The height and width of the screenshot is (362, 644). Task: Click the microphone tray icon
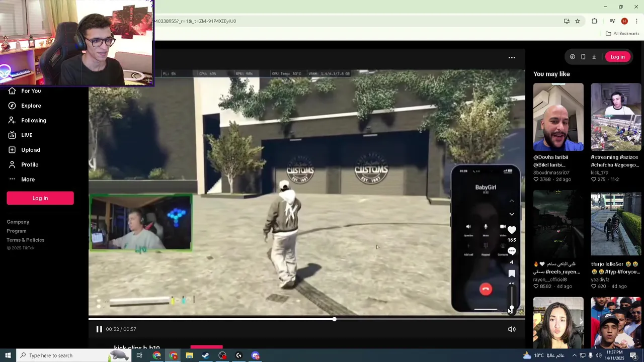590,355
